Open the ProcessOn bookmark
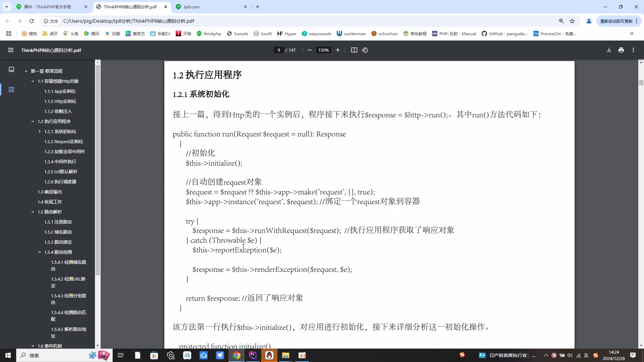The height and width of the screenshot is (362, 644). click(x=555, y=34)
